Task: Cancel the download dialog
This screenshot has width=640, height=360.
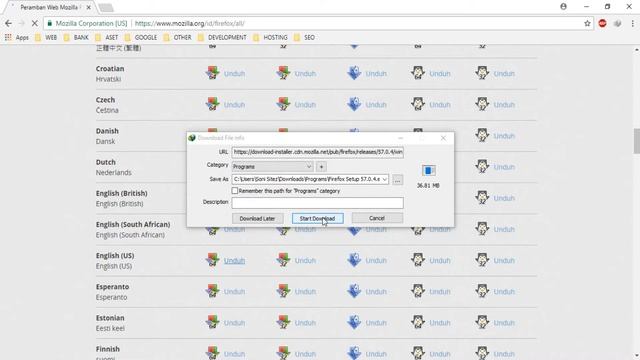Action: point(377,218)
